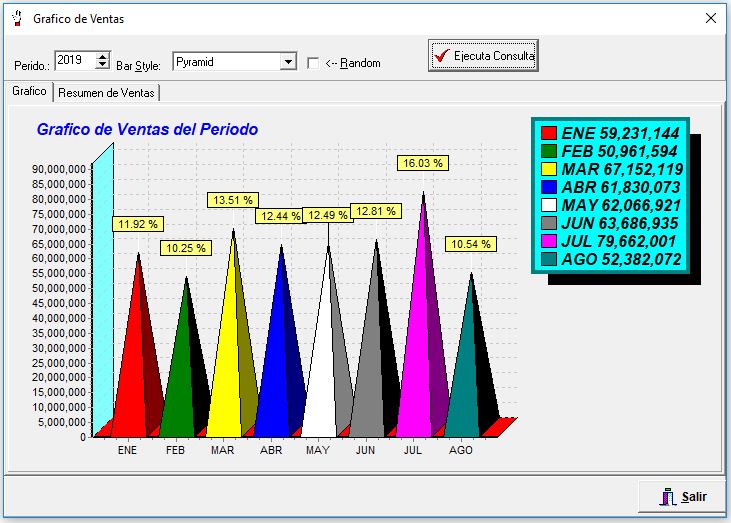Decrease the Periodo year with down arrow
Image resolution: width=731 pixels, height=523 pixels.
point(102,66)
